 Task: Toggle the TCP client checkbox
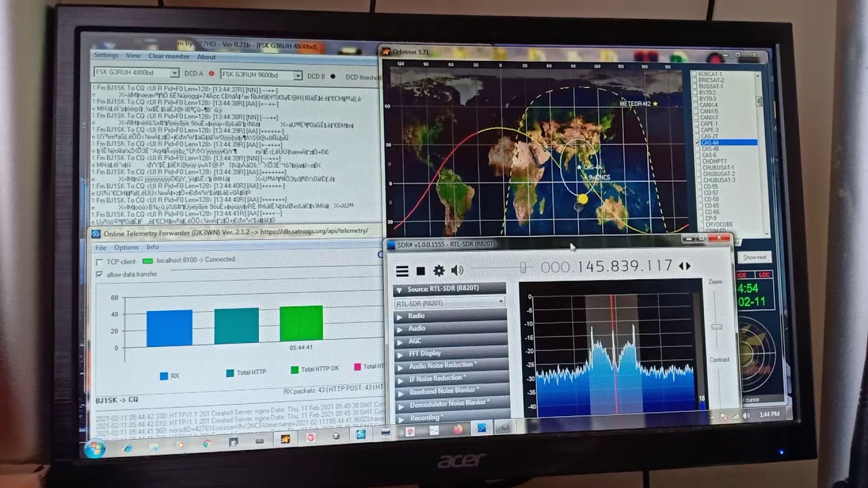tap(100, 262)
